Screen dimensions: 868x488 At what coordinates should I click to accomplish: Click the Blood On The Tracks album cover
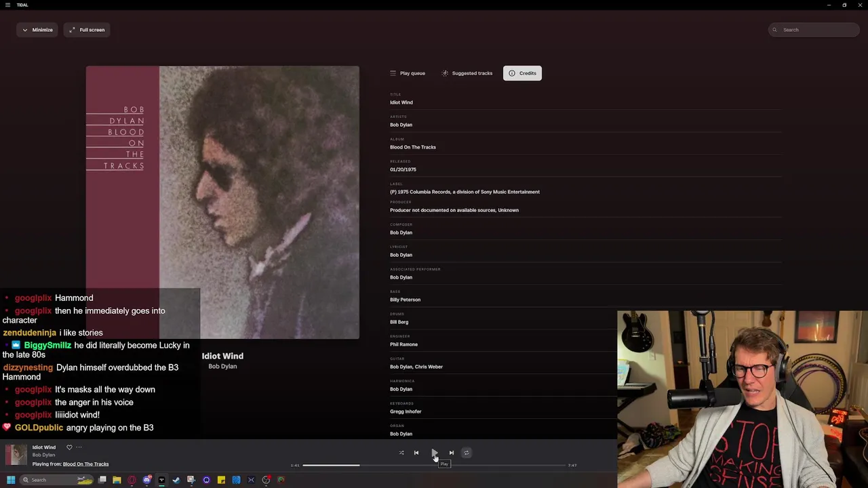coord(222,202)
